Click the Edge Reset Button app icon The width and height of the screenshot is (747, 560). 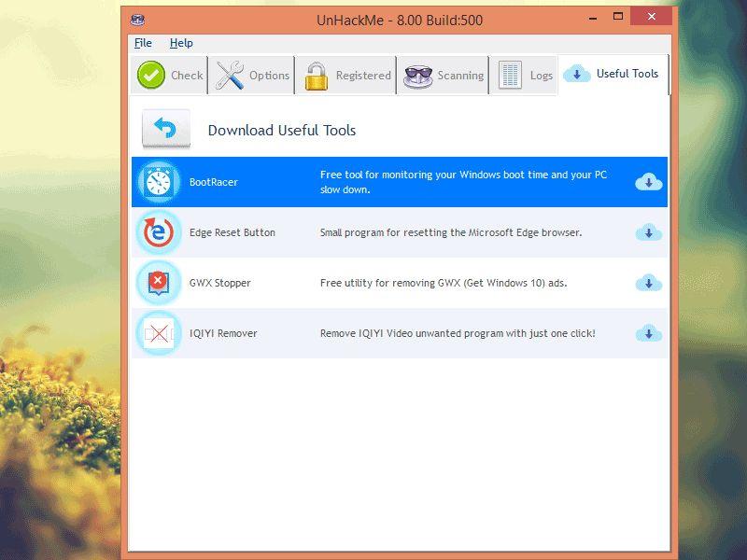click(x=159, y=232)
